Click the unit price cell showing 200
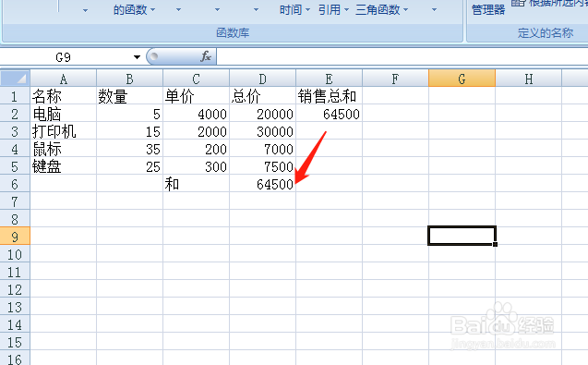 [x=196, y=149]
